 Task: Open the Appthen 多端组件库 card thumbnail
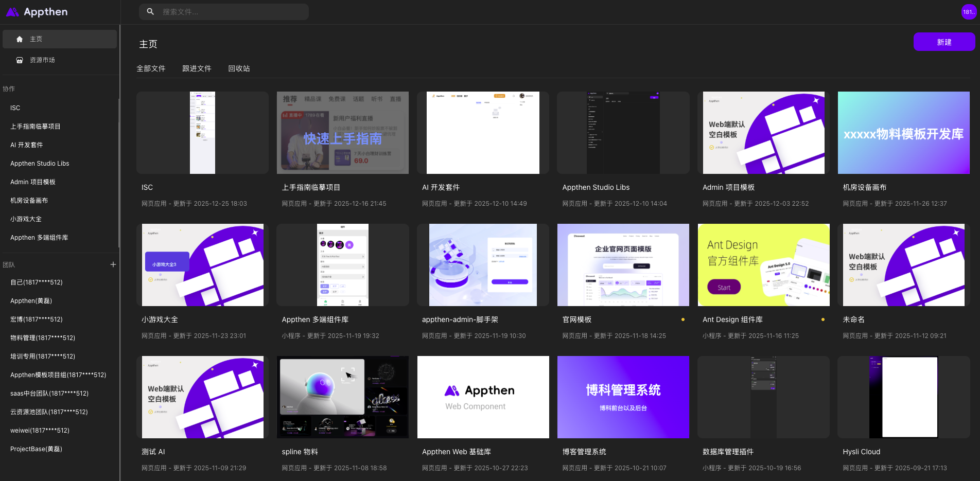point(343,265)
